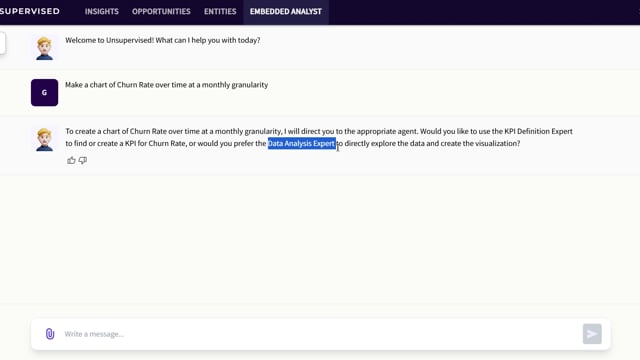Click the purple G user avatar
Image resolution: width=640 pixels, height=360 pixels.
(x=44, y=93)
